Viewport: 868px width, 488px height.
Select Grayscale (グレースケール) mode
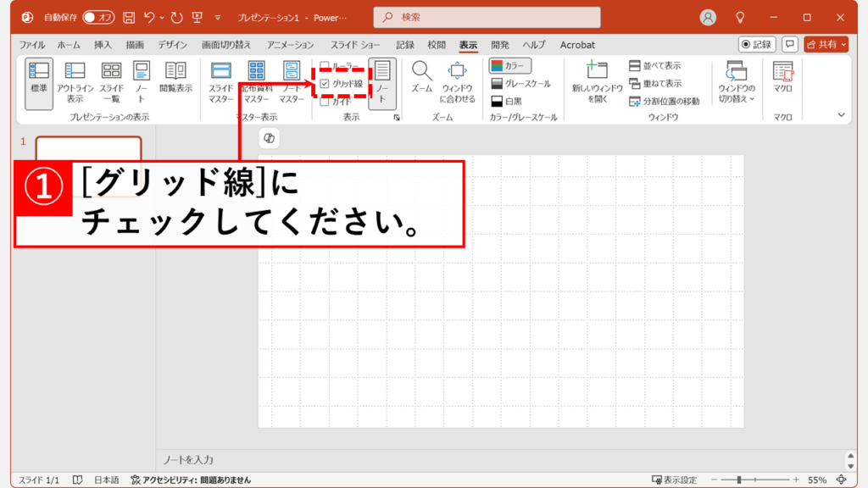[x=521, y=84]
